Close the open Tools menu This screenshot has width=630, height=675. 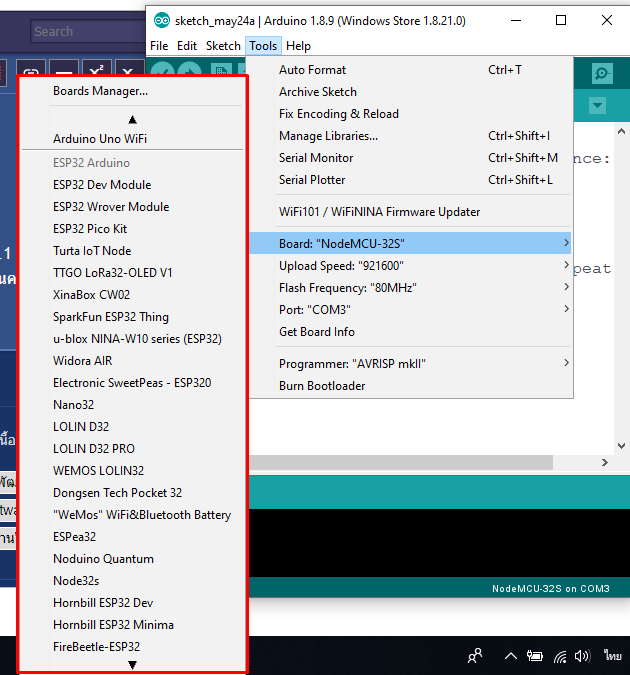pyautogui.click(x=263, y=46)
